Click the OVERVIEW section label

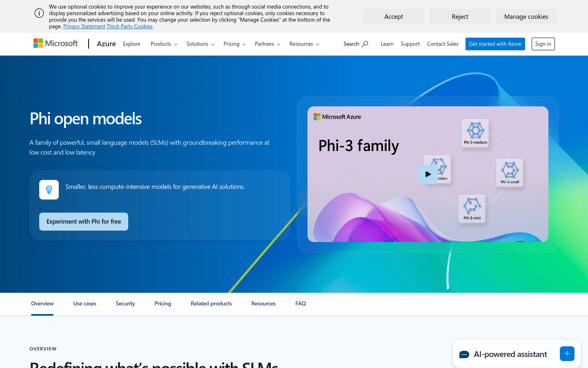(43, 349)
